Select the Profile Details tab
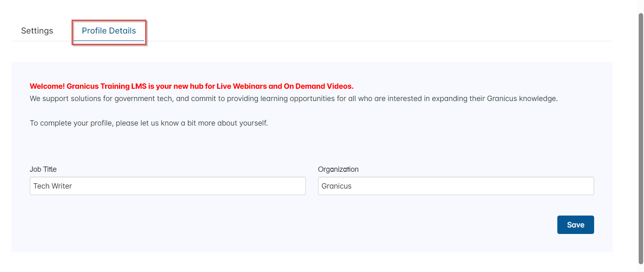644x272 pixels. tap(109, 31)
